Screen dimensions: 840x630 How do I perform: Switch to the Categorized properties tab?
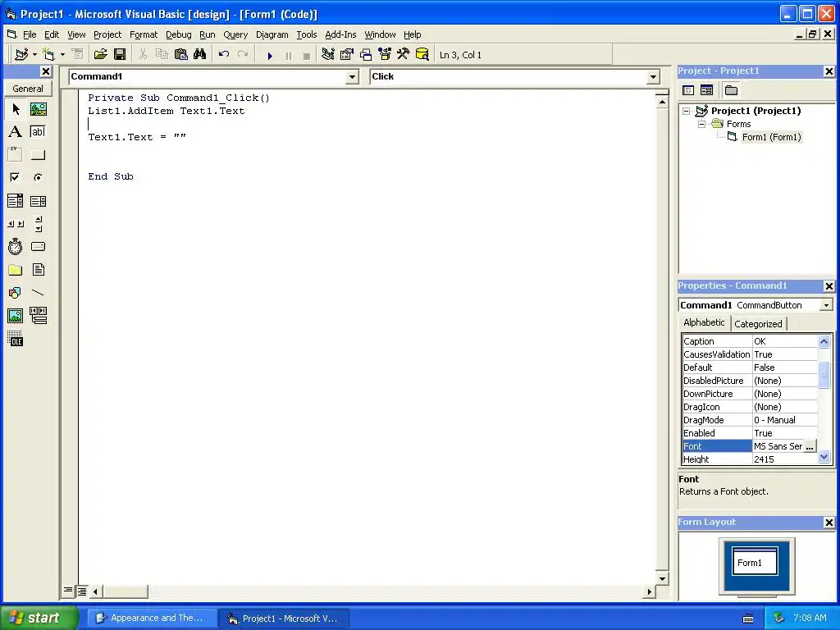tap(758, 323)
